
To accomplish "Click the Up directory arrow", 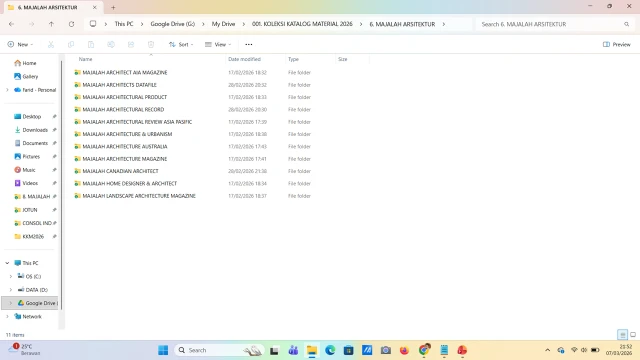I will tap(51, 24).
